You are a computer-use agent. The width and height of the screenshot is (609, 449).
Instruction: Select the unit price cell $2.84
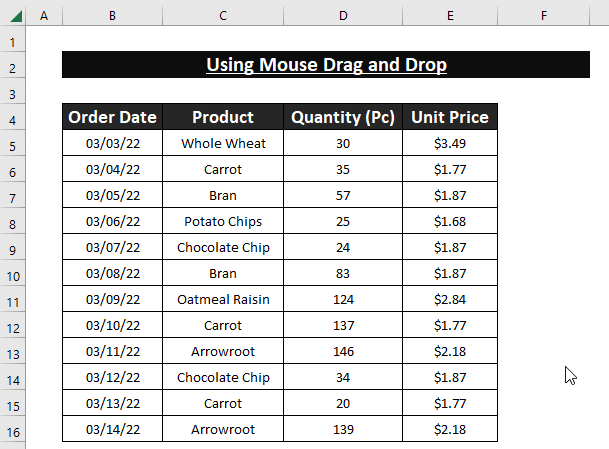pyautogui.click(x=450, y=299)
